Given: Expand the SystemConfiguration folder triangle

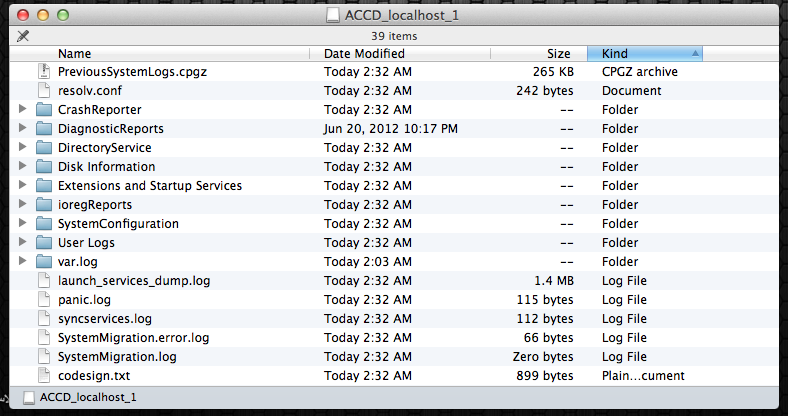Looking at the screenshot, I should (23, 224).
